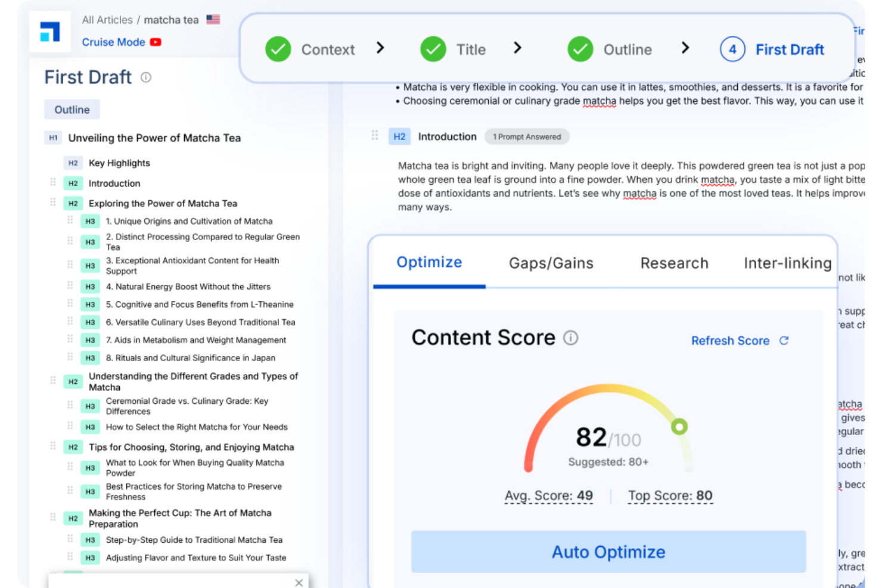Switch to the Gaps/Gains tab
This screenshot has width=882, height=588.
click(x=551, y=263)
